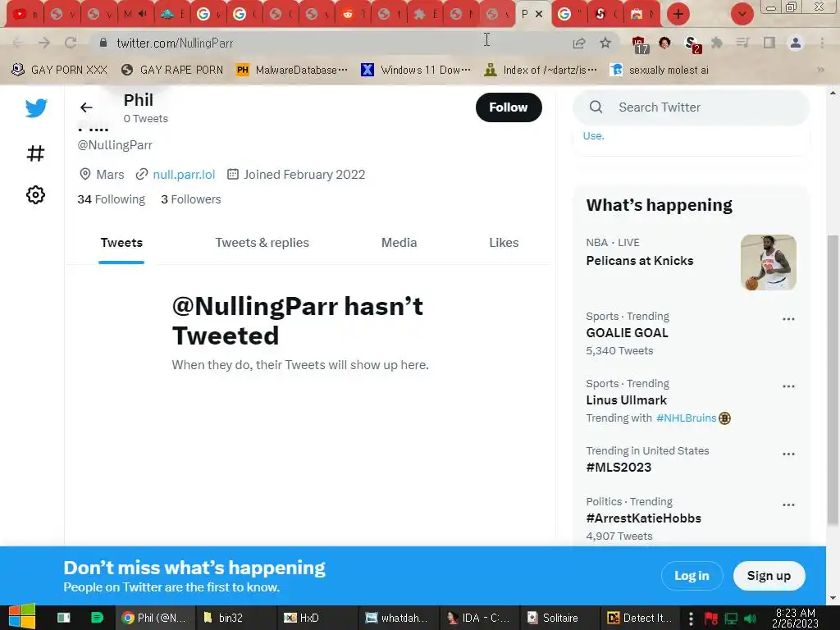
Task: Switch to the Likes tab
Action: pyautogui.click(x=504, y=243)
